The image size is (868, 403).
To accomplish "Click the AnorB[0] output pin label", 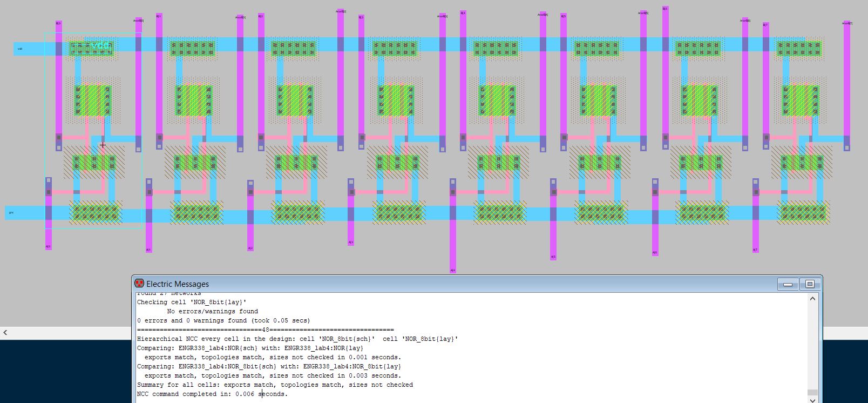I will [138, 21].
